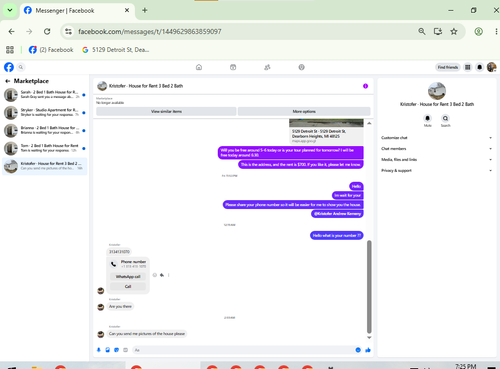
Task: Send a thumbs-up like
Action: click(368, 350)
